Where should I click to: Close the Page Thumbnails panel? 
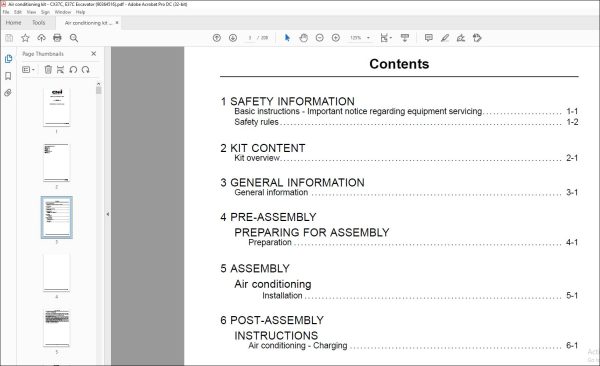pyautogui.click(x=94, y=54)
